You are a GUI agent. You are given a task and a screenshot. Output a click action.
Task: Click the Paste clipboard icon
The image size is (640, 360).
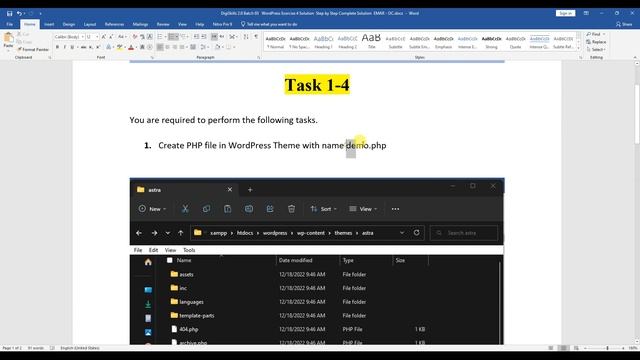[8, 38]
